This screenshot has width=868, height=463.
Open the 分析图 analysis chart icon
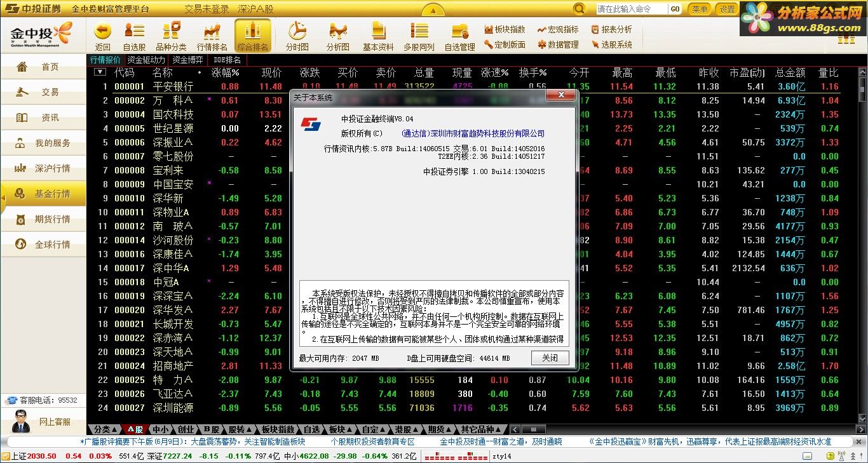pos(338,30)
